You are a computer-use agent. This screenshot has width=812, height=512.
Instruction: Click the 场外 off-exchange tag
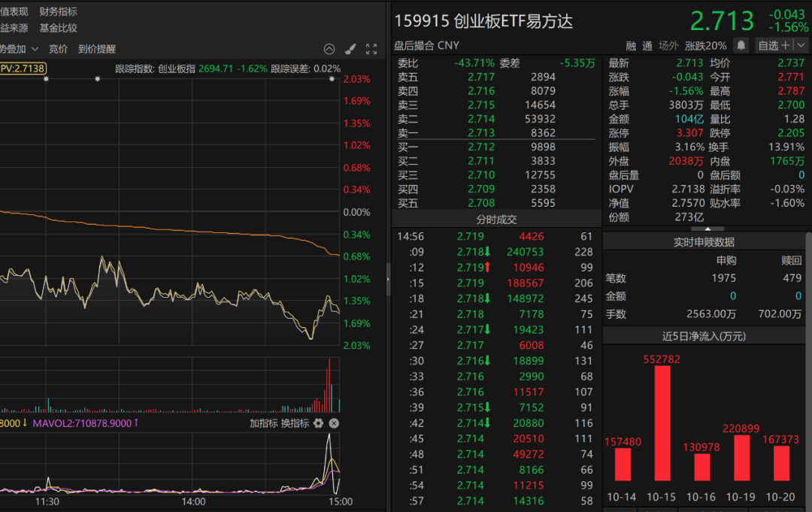tap(668, 46)
